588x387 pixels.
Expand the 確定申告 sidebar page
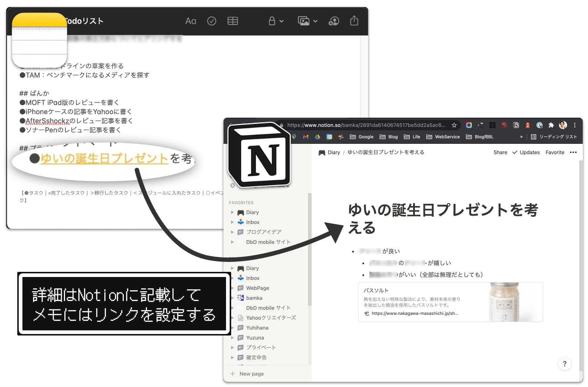pyautogui.click(x=232, y=357)
